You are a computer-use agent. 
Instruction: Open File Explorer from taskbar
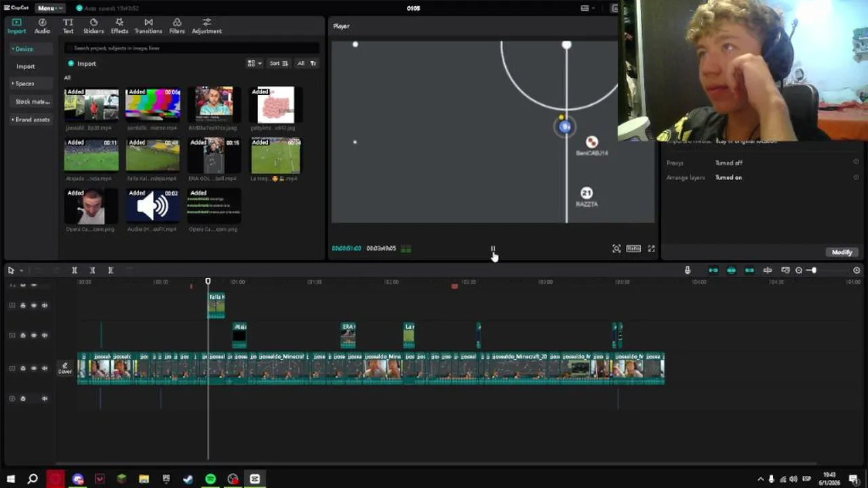point(144,479)
